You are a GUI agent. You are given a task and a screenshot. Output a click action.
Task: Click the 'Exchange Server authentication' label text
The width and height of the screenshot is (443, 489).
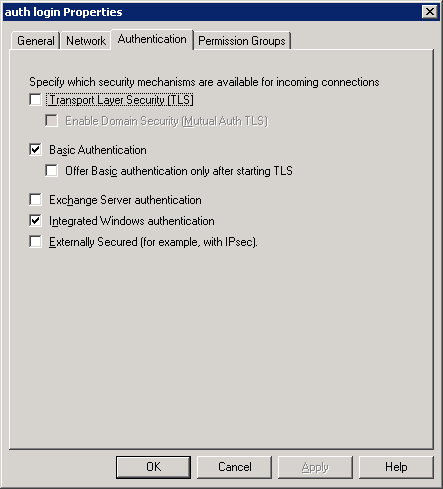pyautogui.click(x=125, y=200)
